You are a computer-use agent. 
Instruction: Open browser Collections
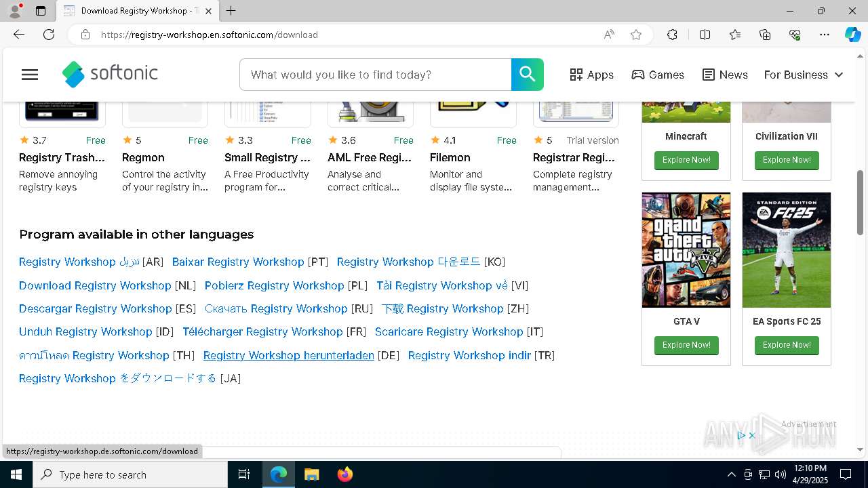pyautogui.click(x=765, y=35)
